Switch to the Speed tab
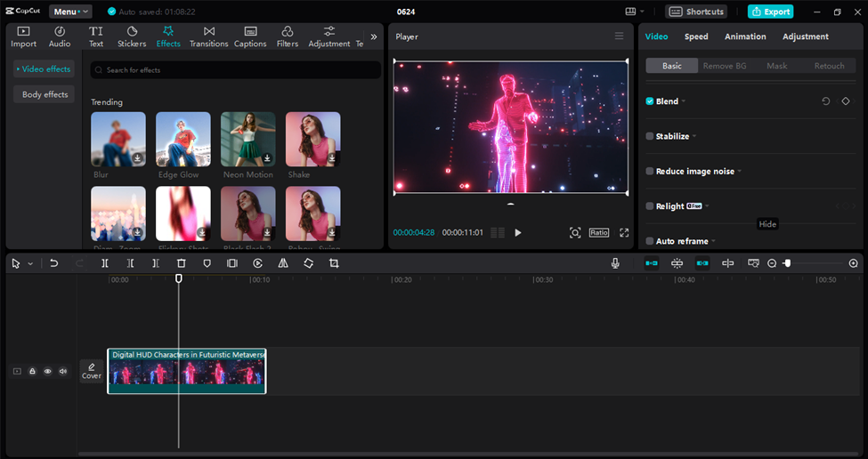This screenshot has height=459, width=868. (x=696, y=36)
